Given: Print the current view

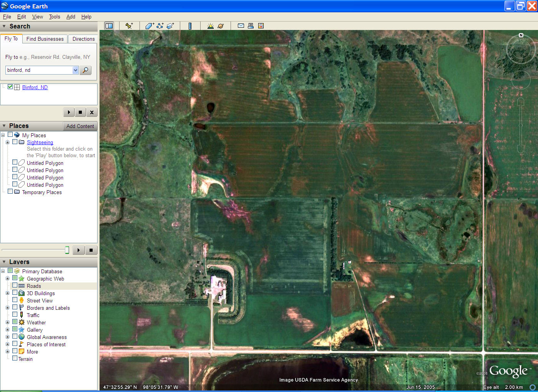Looking at the screenshot, I should pyautogui.click(x=251, y=26).
